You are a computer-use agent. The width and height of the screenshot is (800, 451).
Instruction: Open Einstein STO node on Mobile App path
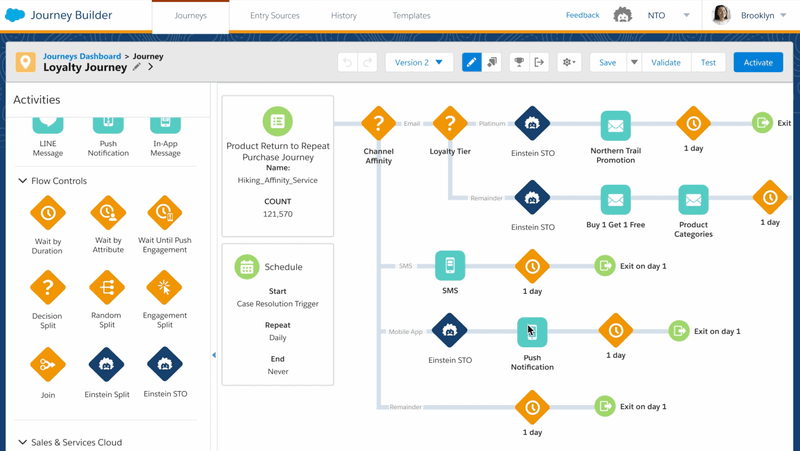point(449,331)
